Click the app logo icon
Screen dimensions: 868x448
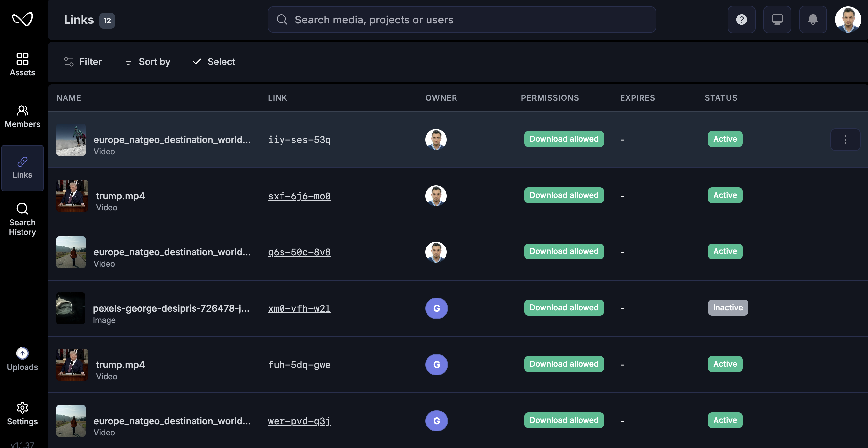(22, 19)
